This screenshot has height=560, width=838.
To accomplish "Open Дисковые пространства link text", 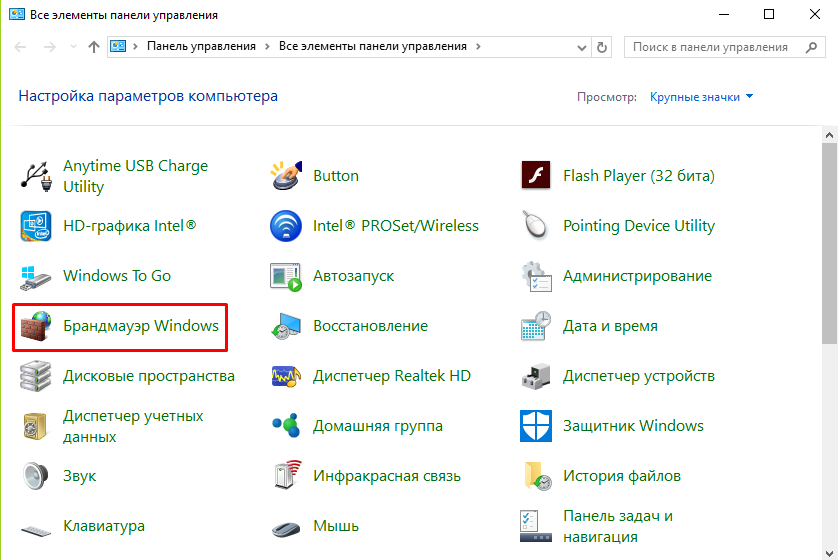I will [x=149, y=376].
